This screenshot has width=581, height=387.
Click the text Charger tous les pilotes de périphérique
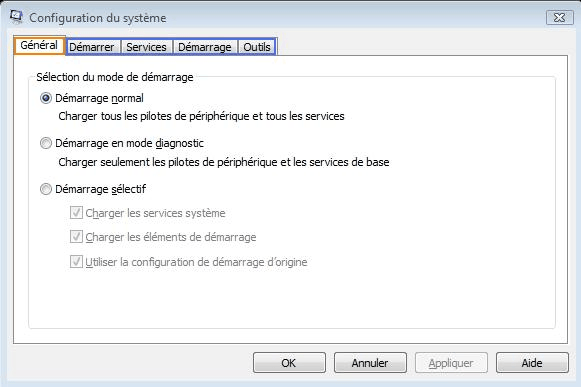coord(154,116)
